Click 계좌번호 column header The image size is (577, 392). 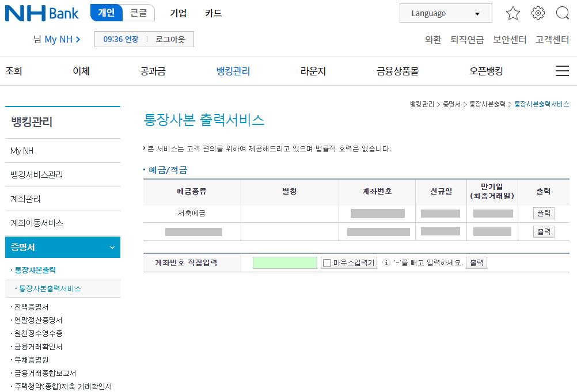point(377,191)
